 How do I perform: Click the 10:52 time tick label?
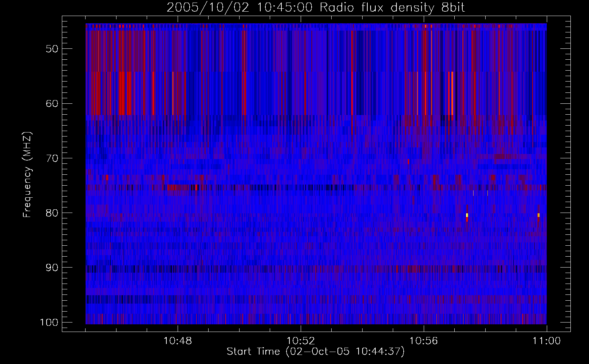point(301,341)
